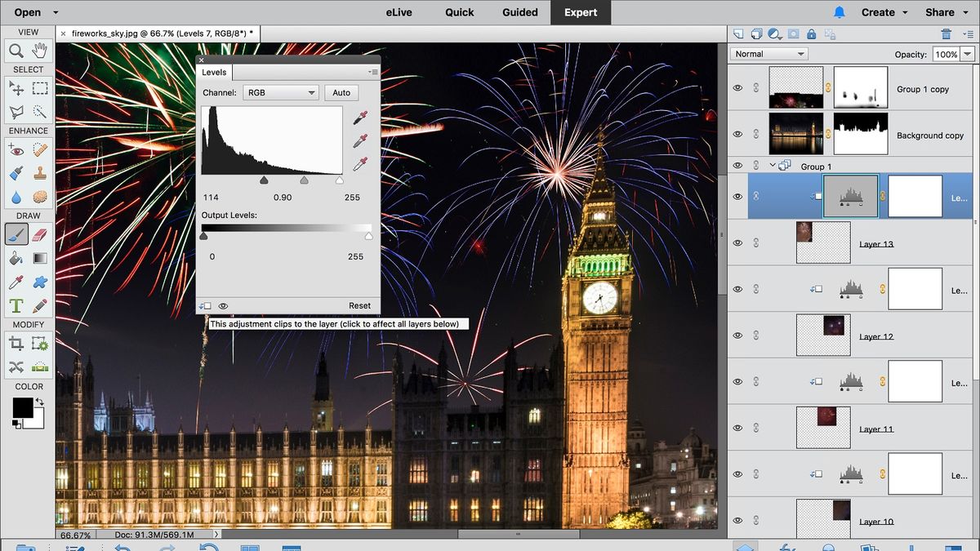Click Auto in the Levels dialog

[x=341, y=92]
